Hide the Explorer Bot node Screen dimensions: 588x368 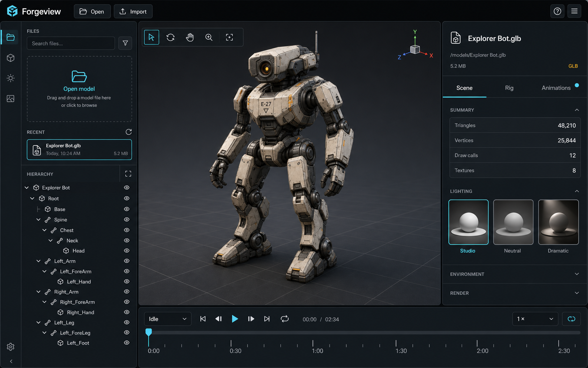click(126, 188)
